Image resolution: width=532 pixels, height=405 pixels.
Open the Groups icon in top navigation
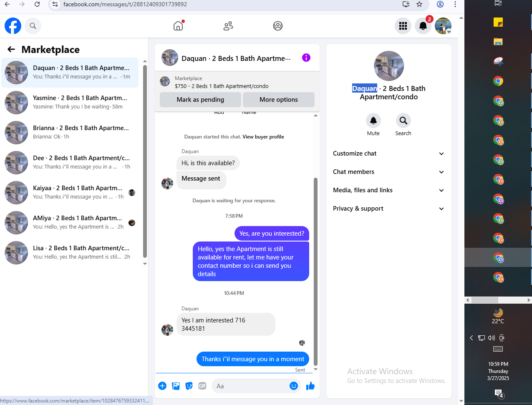tap(278, 26)
